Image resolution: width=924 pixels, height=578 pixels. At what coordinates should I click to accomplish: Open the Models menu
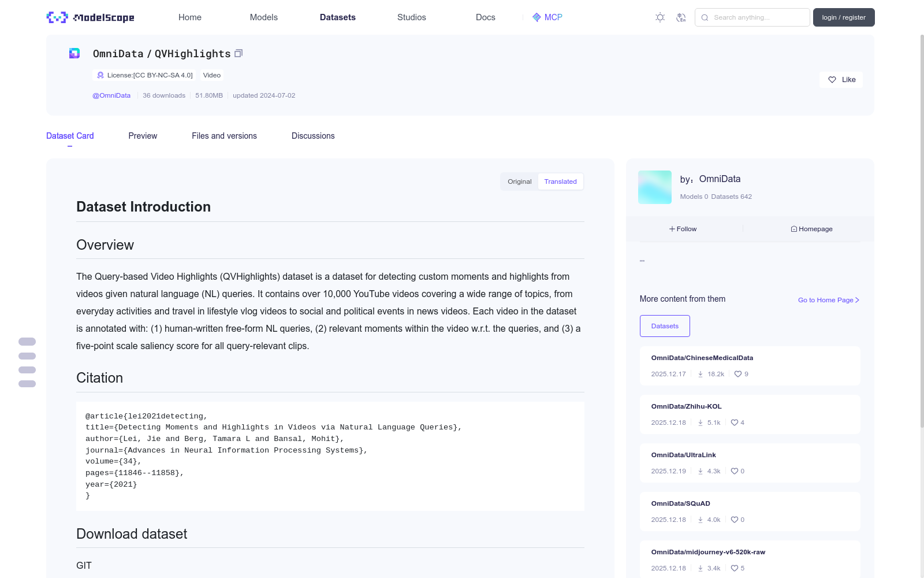[x=264, y=17]
